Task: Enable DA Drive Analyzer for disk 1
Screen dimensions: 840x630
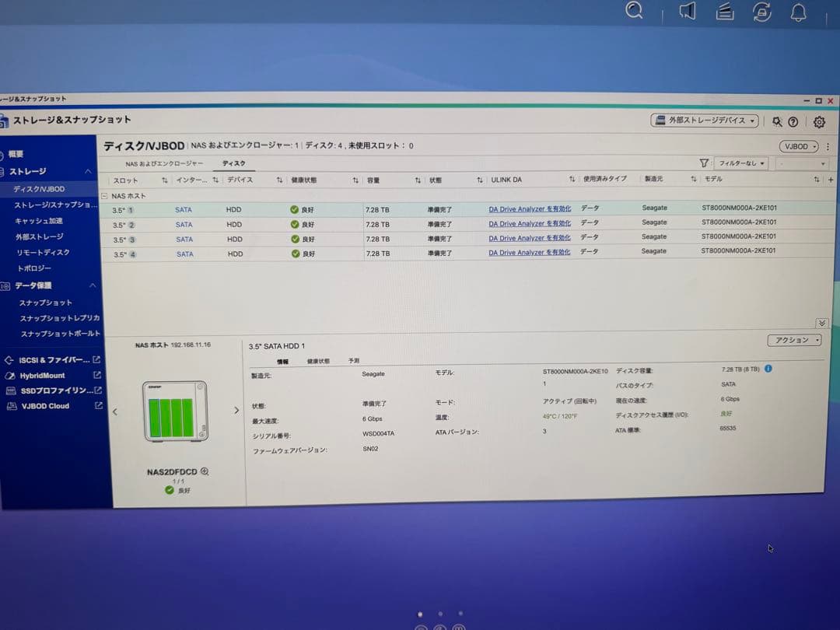Action: [529, 209]
